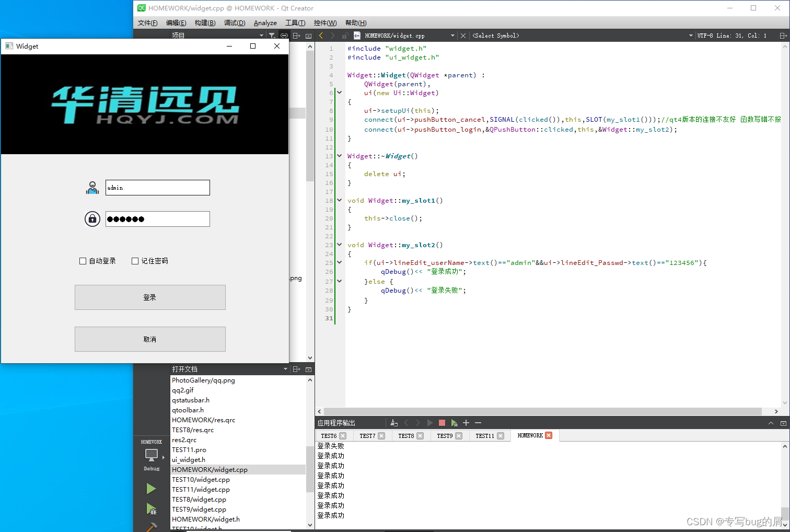Viewport: 790px width, 532px height.
Task: Decrease output font size with the minus icon
Action: (478, 423)
